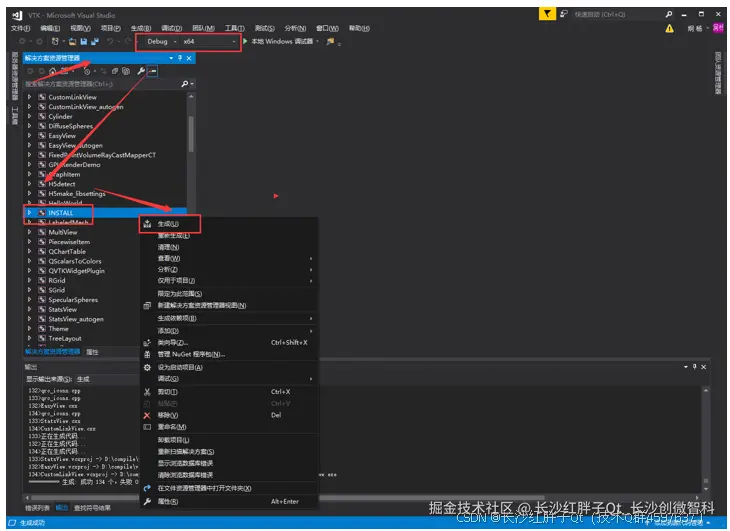
Task: Click the yellow notification flag icon in title bar
Action: click(x=548, y=14)
